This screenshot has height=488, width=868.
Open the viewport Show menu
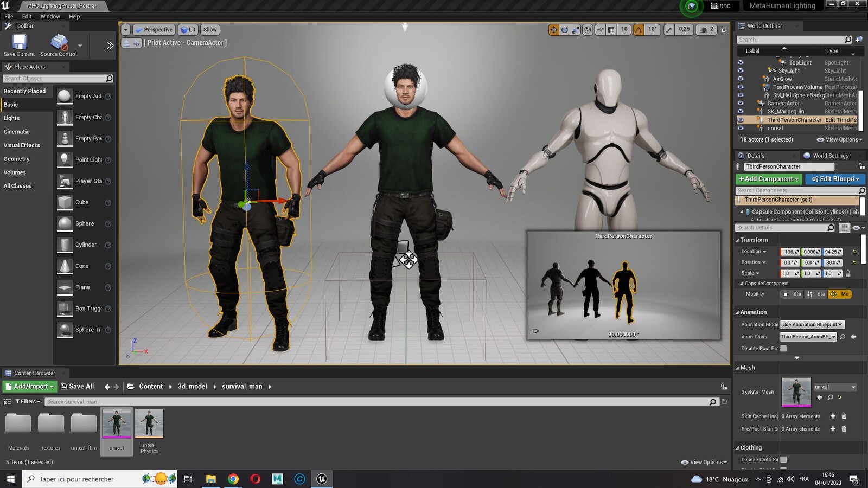tap(210, 30)
